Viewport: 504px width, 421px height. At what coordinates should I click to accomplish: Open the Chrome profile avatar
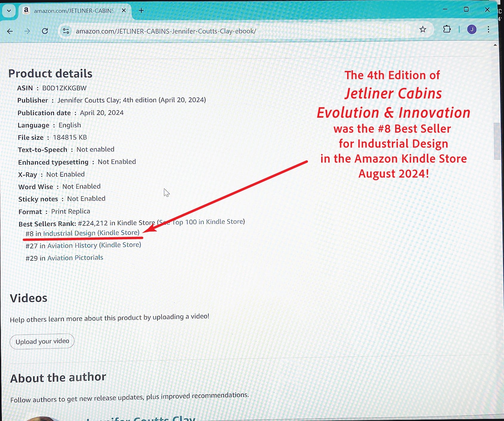tap(471, 29)
